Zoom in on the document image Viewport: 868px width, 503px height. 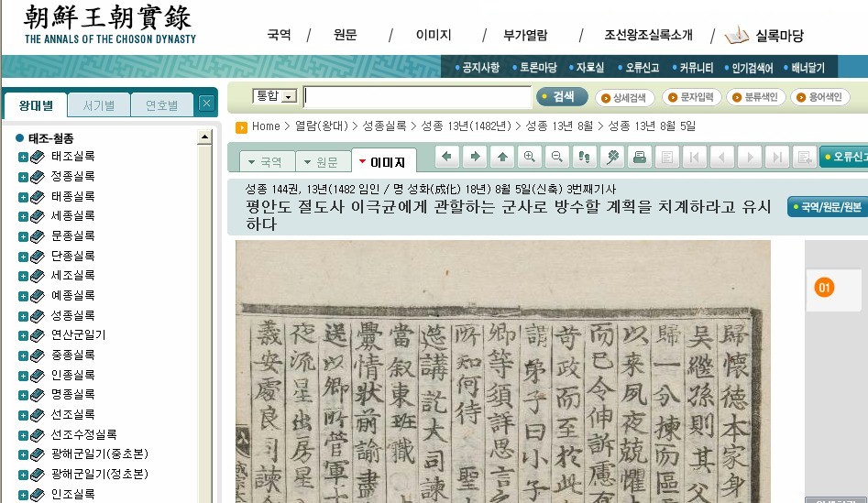coord(529,157)
